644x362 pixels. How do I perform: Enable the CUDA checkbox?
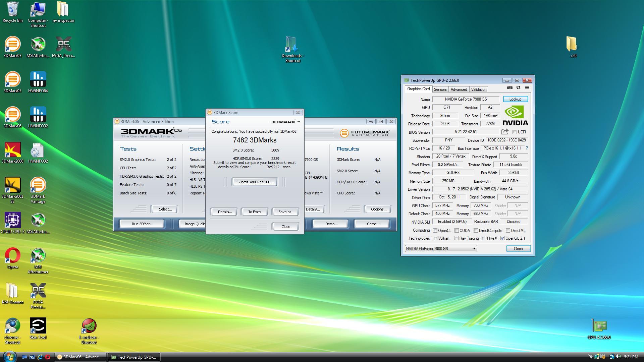pyautogui.click(x=457, y=231)
